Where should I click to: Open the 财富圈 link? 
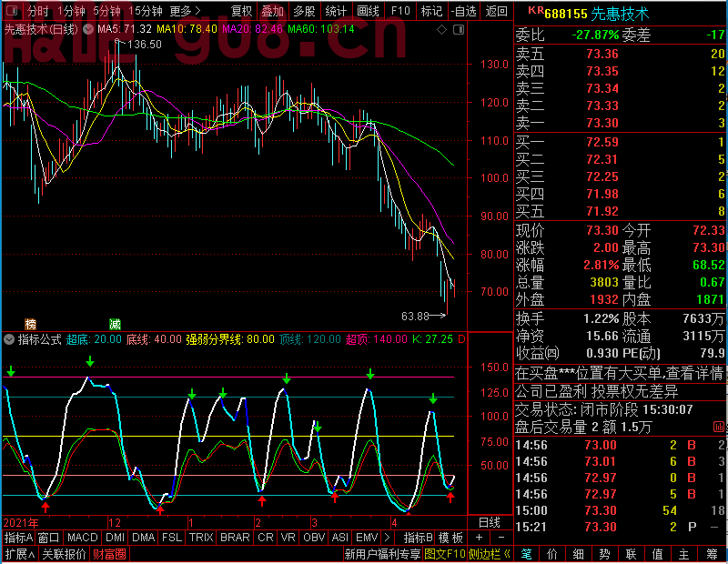click(x=109, y=554)
